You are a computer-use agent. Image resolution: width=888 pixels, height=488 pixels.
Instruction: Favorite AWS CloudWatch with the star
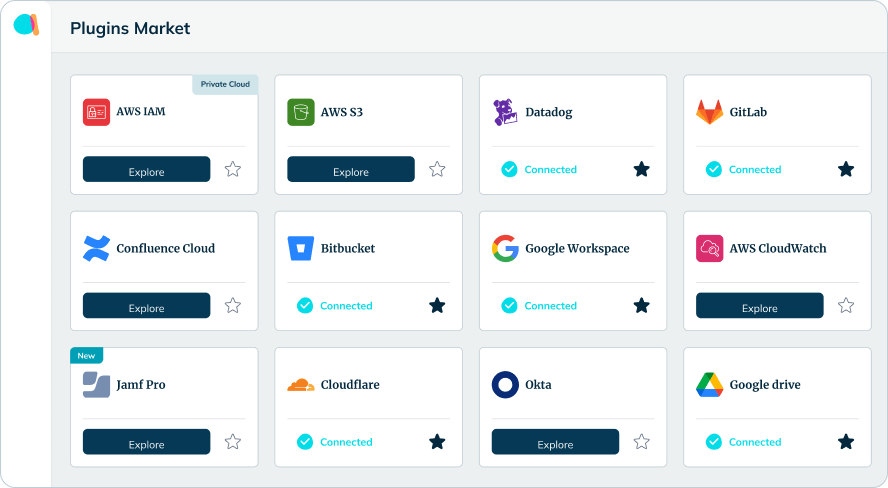coord(846,306)
